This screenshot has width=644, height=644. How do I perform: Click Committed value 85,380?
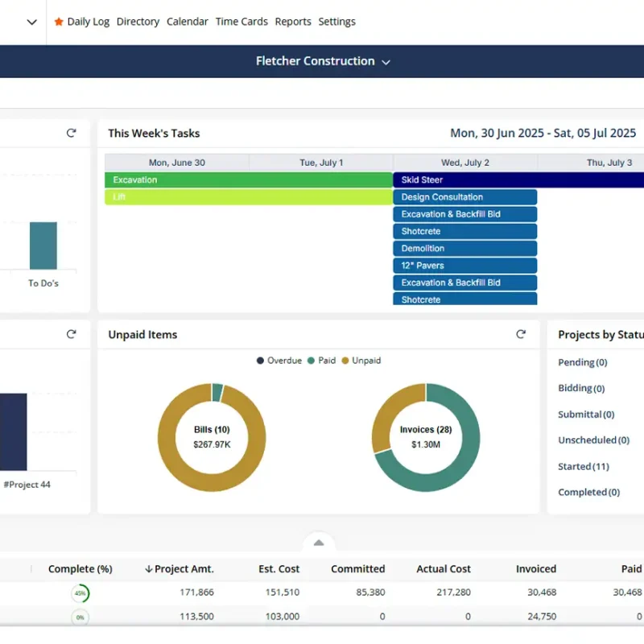[370, 592]
